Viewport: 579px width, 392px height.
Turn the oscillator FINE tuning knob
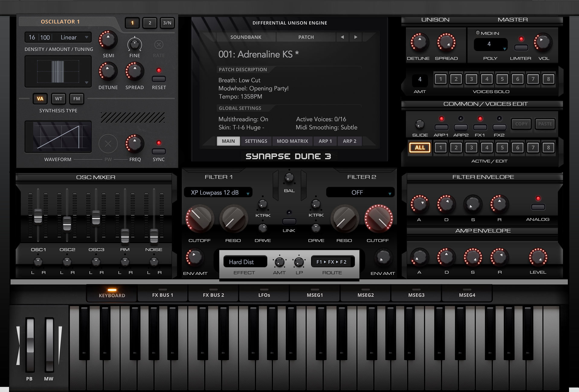point(134,45)
